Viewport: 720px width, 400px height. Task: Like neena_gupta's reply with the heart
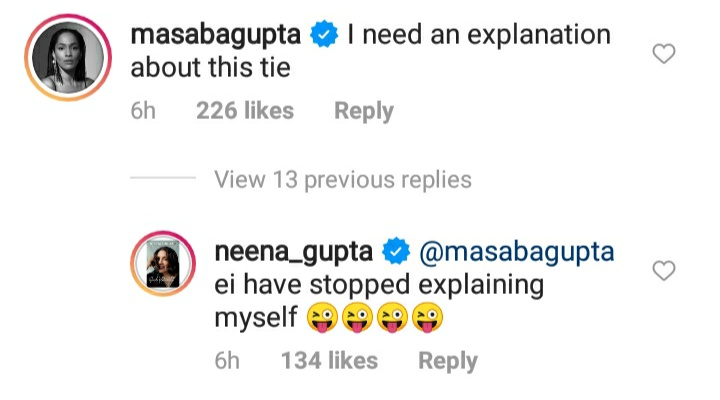pos(663,271)
